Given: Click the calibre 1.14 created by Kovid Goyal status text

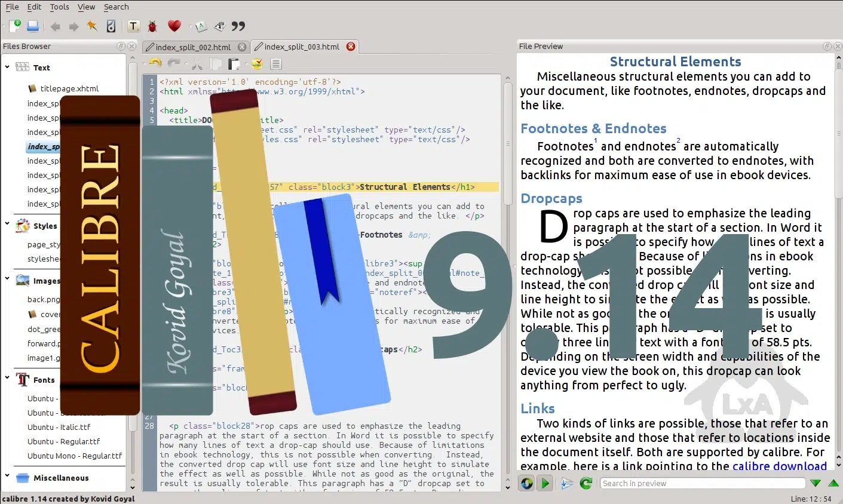Looking at the screenshot, I should (x=68, y=499).
